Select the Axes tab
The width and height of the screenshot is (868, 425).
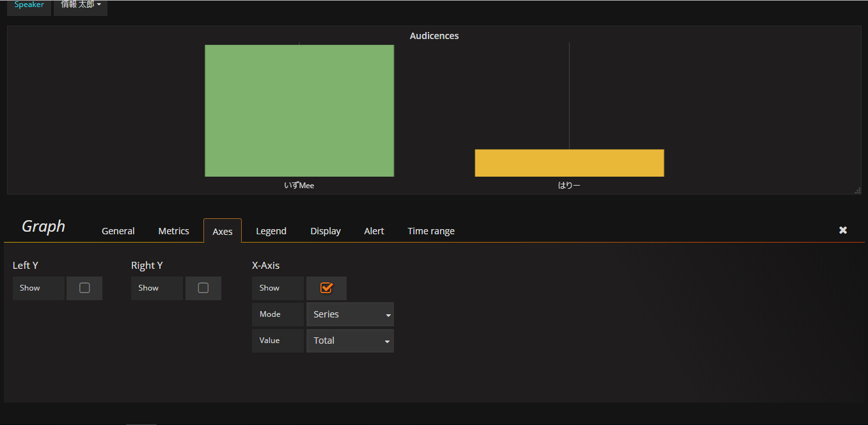(222, 231)
